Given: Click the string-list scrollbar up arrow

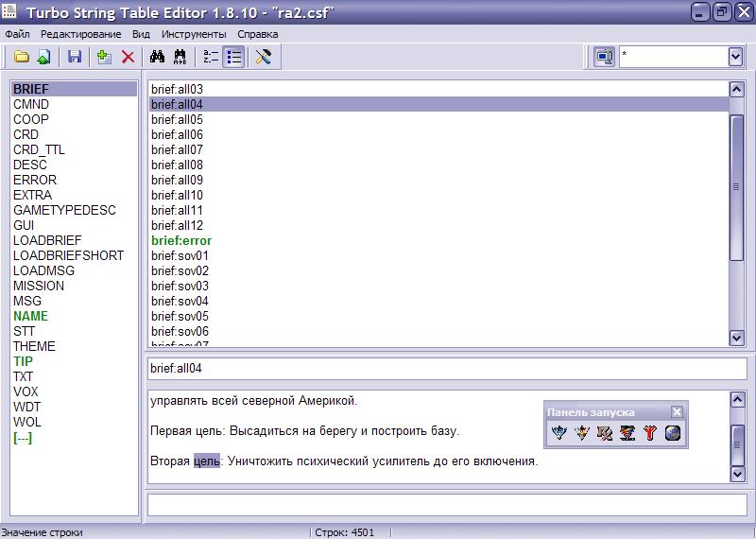Looking at the screenshot, I should click(x=736, y=89).
